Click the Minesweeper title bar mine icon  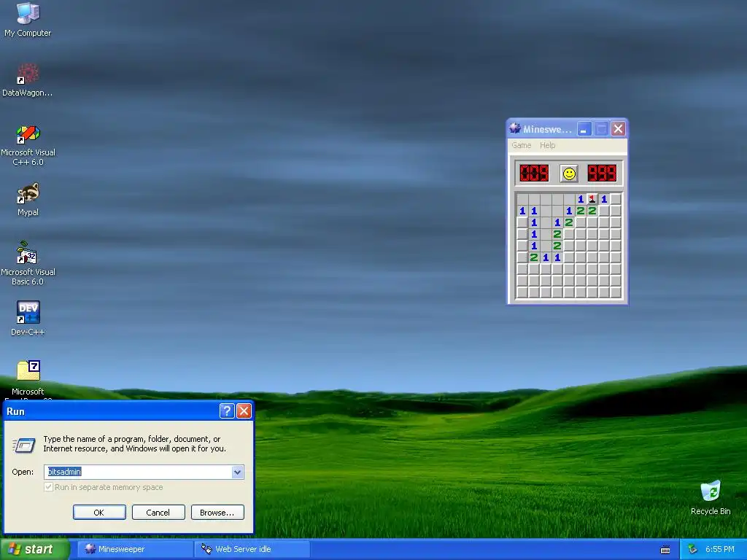click(x=514, y=128)
